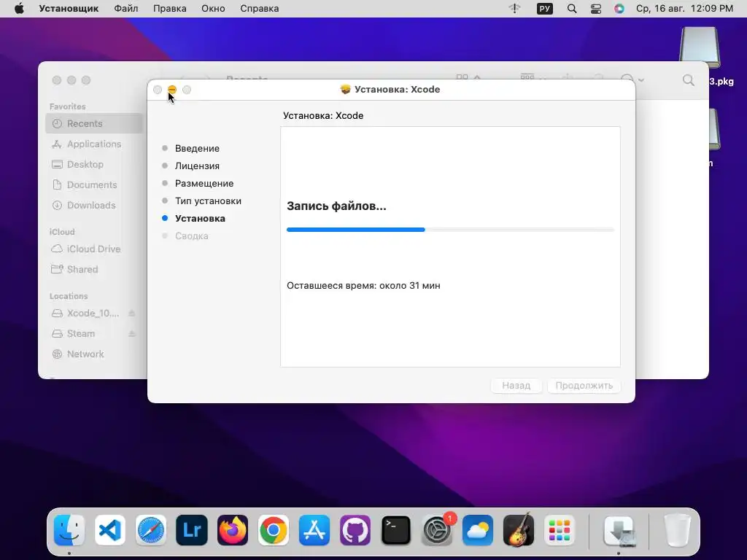Minimize the Xcode installer window
The height and width of the screenshot is (560, 747).
point(172,90)
